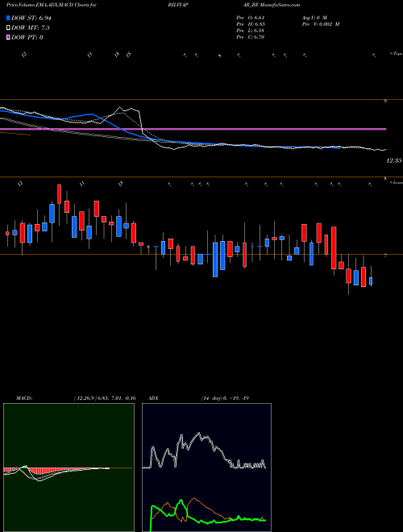The width and height of the screenshot is (403, 532).
Task: Select the 'DOW PT: 0' legend label
Action: click(27, 37)
